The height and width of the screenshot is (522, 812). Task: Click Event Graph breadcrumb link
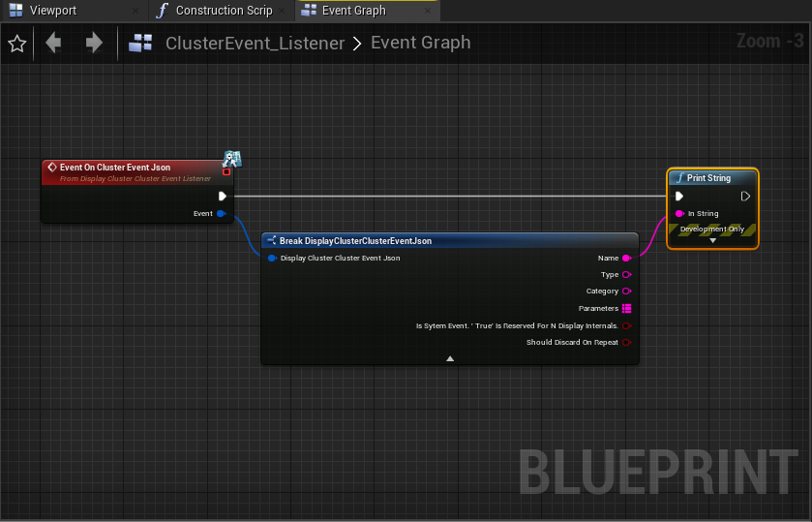[420, 43]
